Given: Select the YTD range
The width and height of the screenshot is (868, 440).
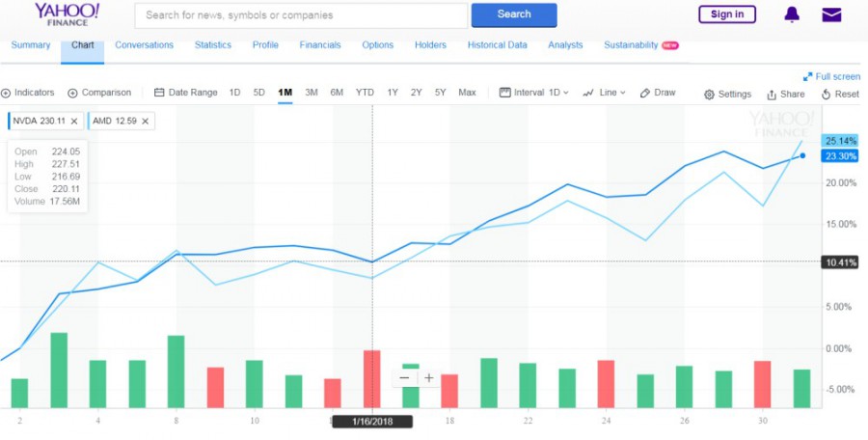Looking at the screenshot, I should tap(365, 93).
